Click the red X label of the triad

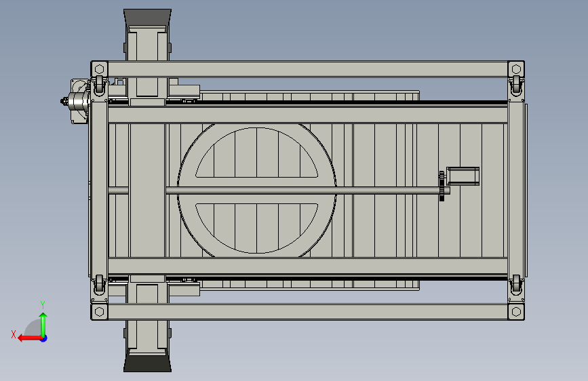pyautogui.click(x=14, y=334)
